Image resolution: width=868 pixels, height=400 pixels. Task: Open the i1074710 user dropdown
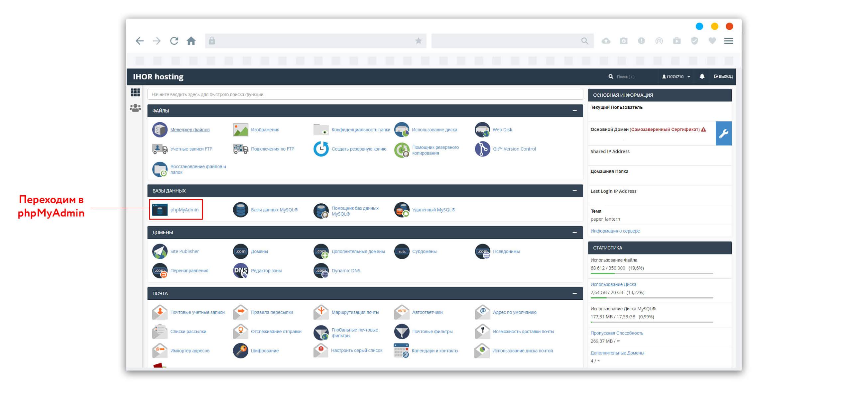pyautogui.click(x=676, y=77)
